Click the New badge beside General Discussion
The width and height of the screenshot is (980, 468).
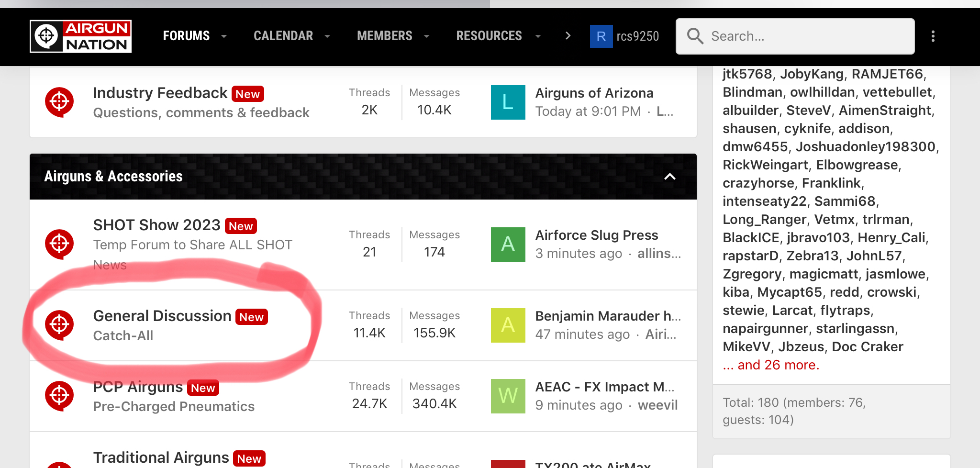pos(252,317)
